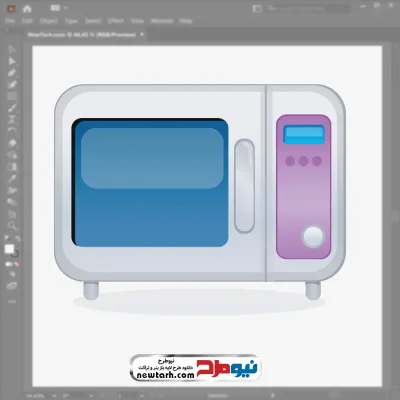Screen dimensions: 400x400
Task: Toggle the None color mode button
Action: 17,264
